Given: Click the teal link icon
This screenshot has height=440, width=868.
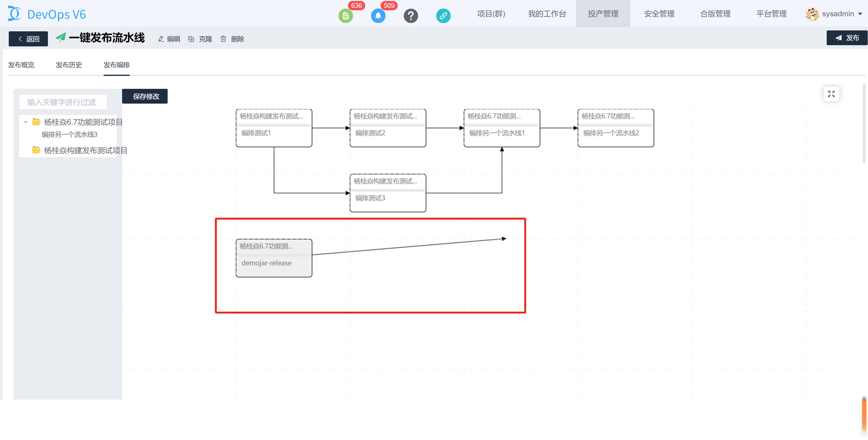Looking at the screenshot, I should click(443, 15).
